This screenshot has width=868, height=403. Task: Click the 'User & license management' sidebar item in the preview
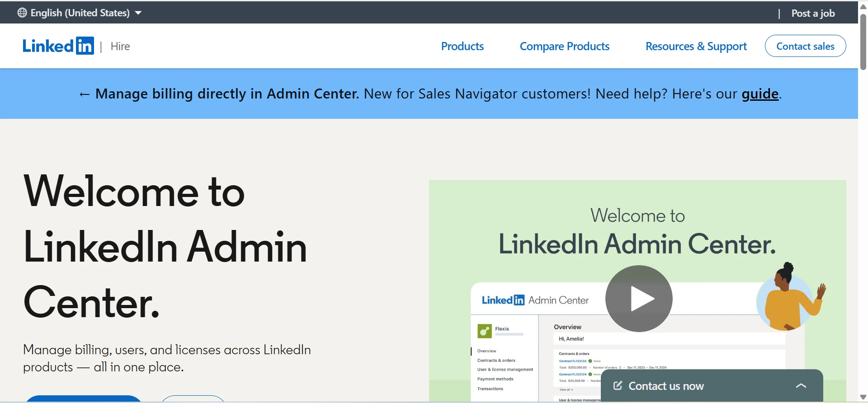coord(505,370)
